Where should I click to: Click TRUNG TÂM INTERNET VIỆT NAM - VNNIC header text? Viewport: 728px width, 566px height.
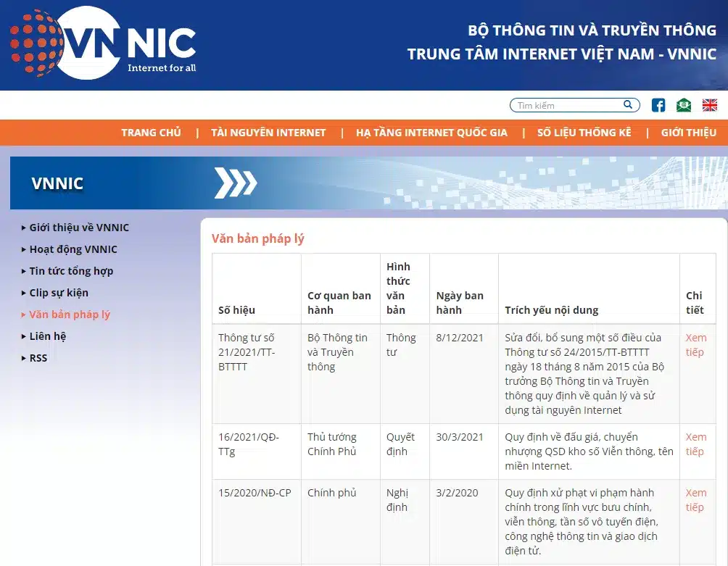tap(562, 54)
